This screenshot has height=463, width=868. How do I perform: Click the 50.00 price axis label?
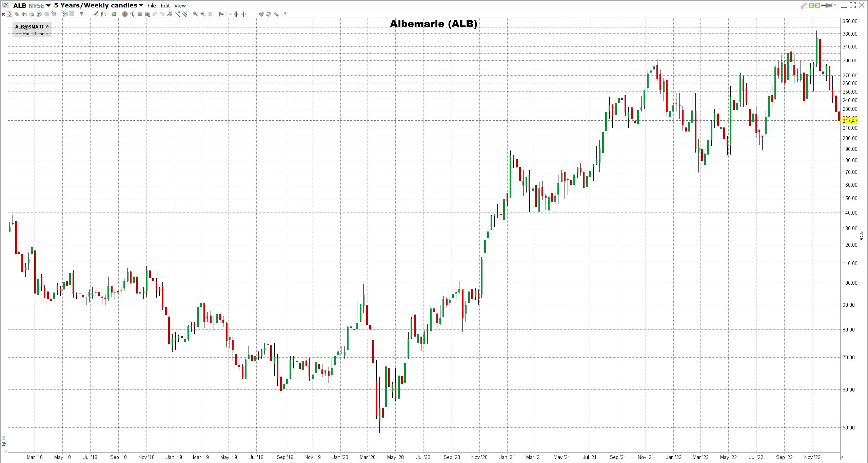pyautogui.click(x=849, y=427)
